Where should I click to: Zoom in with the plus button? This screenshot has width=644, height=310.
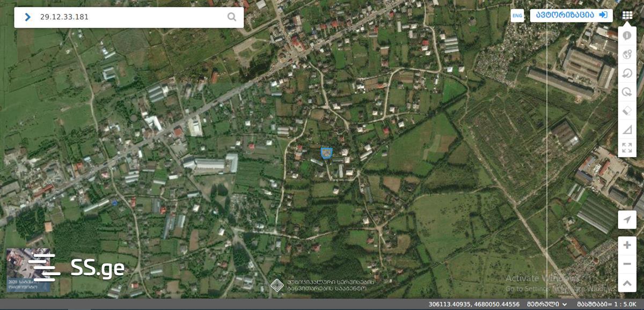(627, 245)
